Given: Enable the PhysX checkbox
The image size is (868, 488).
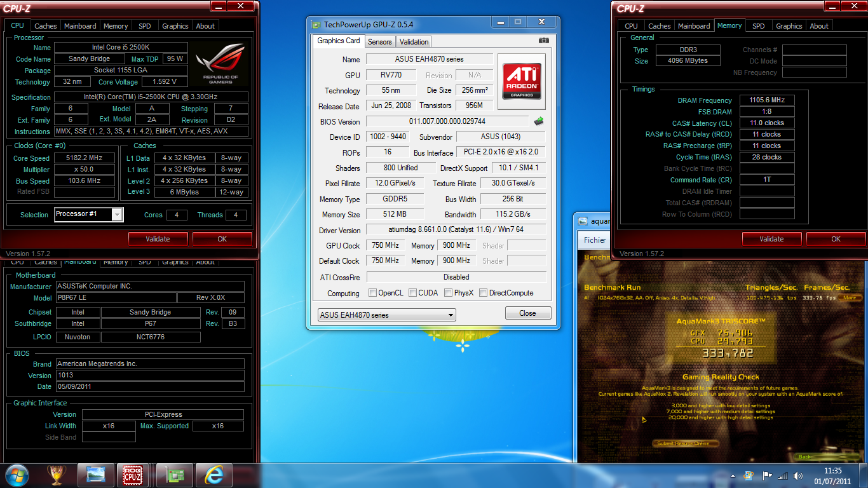Looking at the screenshot, I should click(449, 293).
